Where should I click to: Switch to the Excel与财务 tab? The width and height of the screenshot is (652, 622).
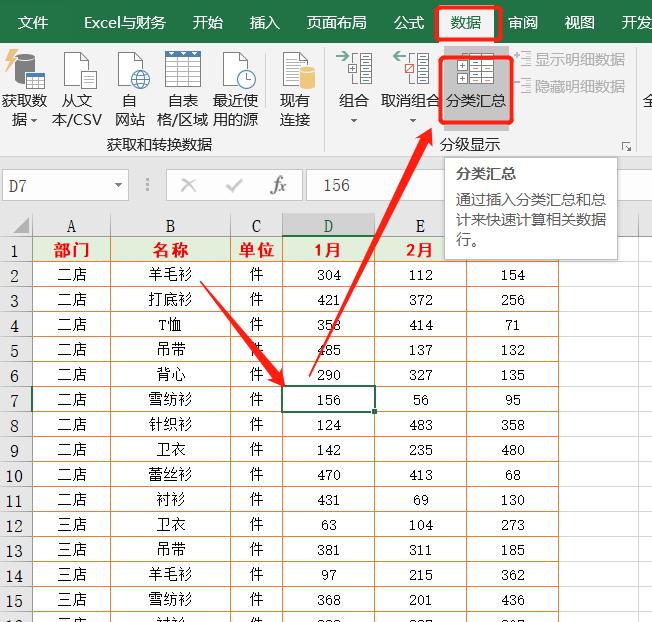click(x=125, y=22)
